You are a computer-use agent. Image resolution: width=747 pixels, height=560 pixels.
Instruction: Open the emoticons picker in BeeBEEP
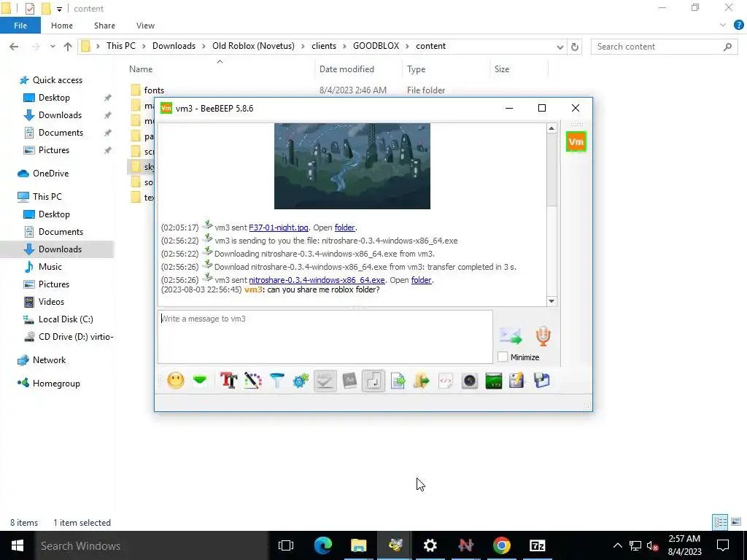tap(176, 381)
